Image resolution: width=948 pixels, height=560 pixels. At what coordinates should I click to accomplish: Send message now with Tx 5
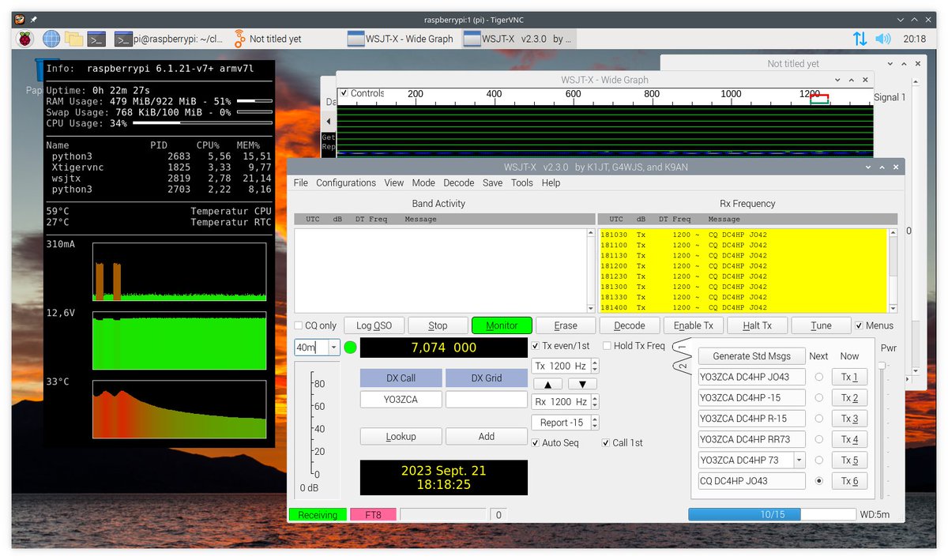[x=849, y=460]
